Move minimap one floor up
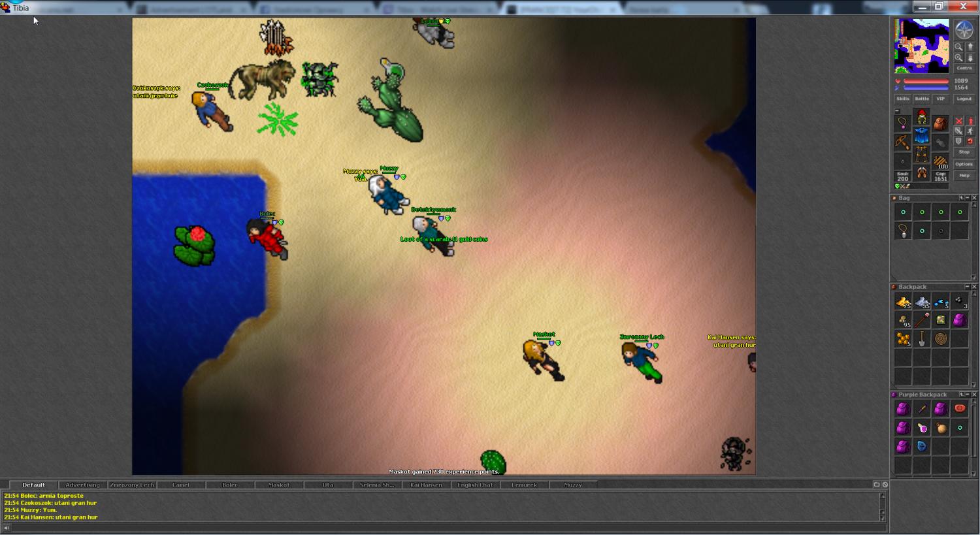The image size is (980, 535). click(x=970, y=47)
